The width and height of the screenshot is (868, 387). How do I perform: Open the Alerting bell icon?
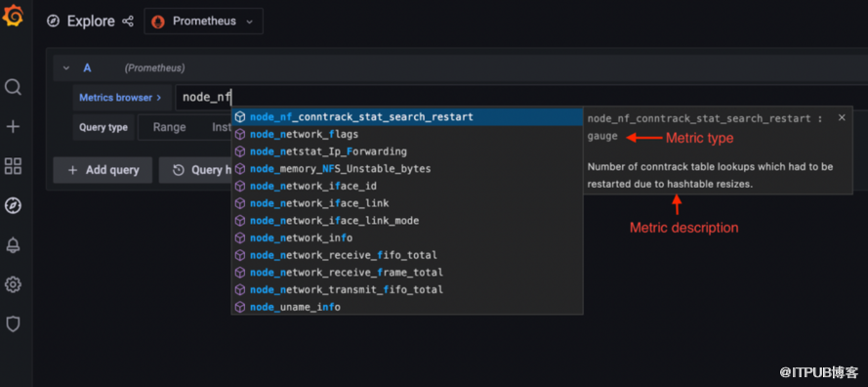[13, 245]
